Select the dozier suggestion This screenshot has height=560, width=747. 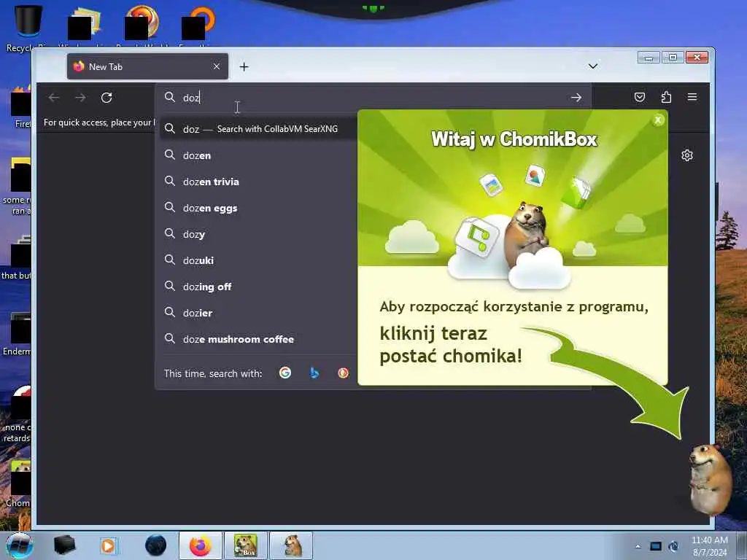pyautogui.click(x=258, y=313)
